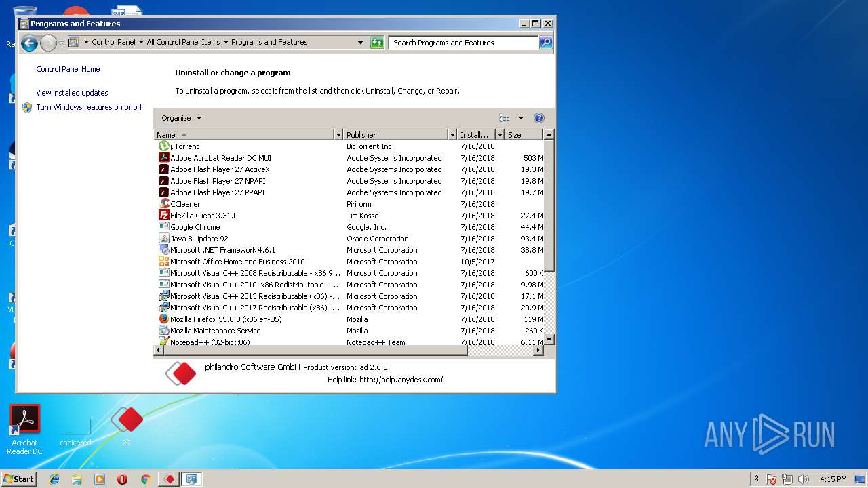The width and height of the screenshot is (868, 488).
Task: Open the view options dropdown arrow
Action: [x=521, y=118]
